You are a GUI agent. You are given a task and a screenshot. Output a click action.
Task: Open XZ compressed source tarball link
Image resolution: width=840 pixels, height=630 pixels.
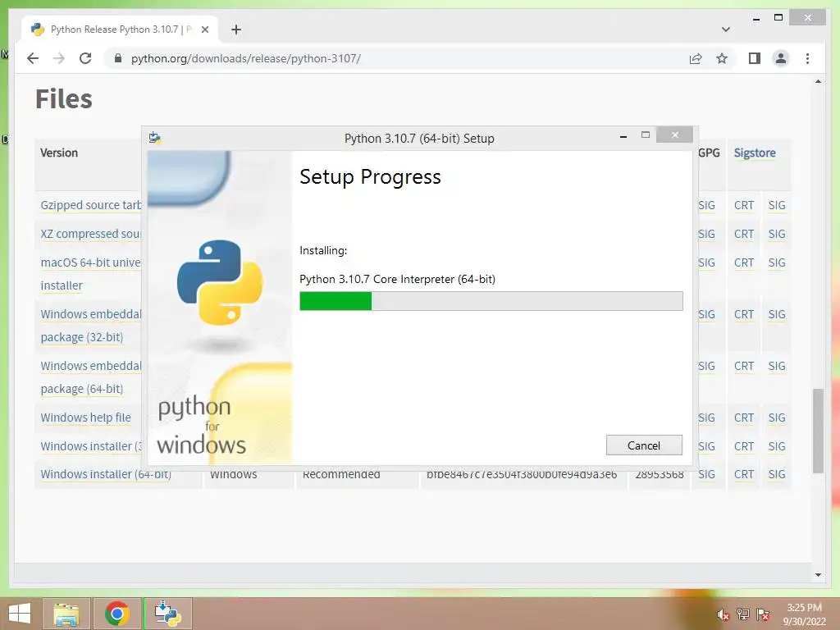coord(90,234)
